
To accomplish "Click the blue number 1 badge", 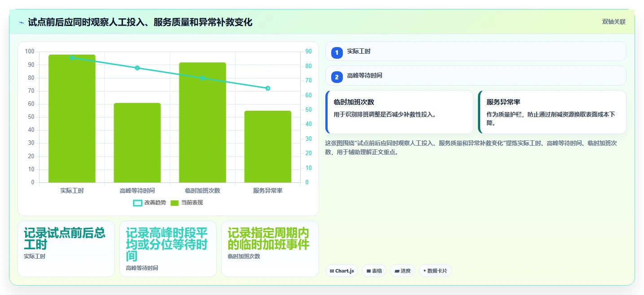I will (x=337, y=53).
